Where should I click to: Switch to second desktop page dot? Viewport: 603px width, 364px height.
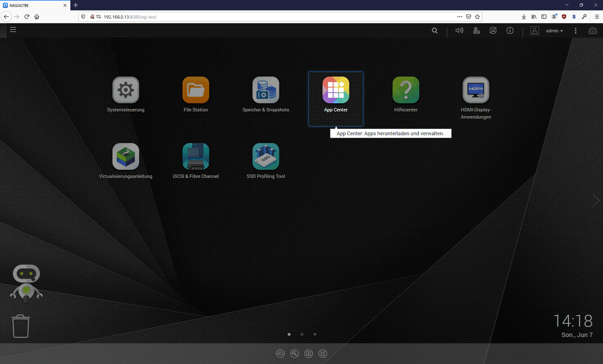point(302,334)
